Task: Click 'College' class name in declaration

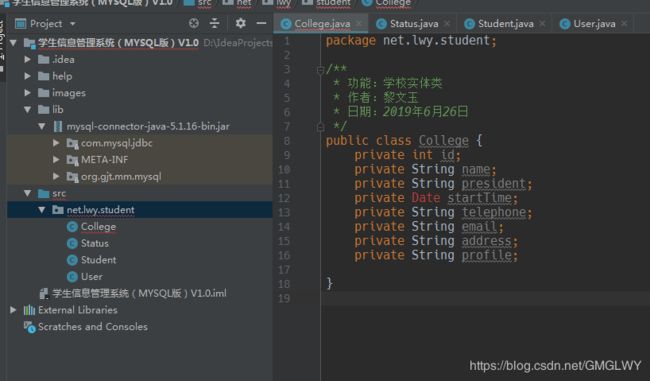Action: pos(444,141)
